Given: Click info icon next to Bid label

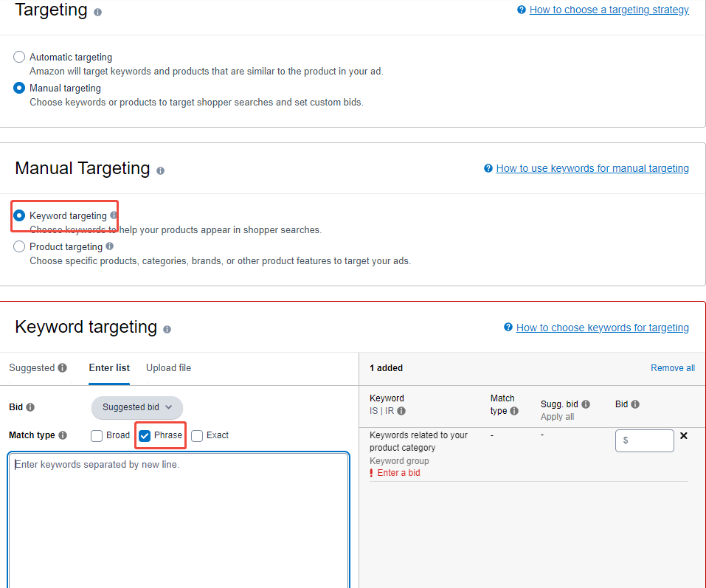Looking at the screenshot, I should [x=30, y=407].
